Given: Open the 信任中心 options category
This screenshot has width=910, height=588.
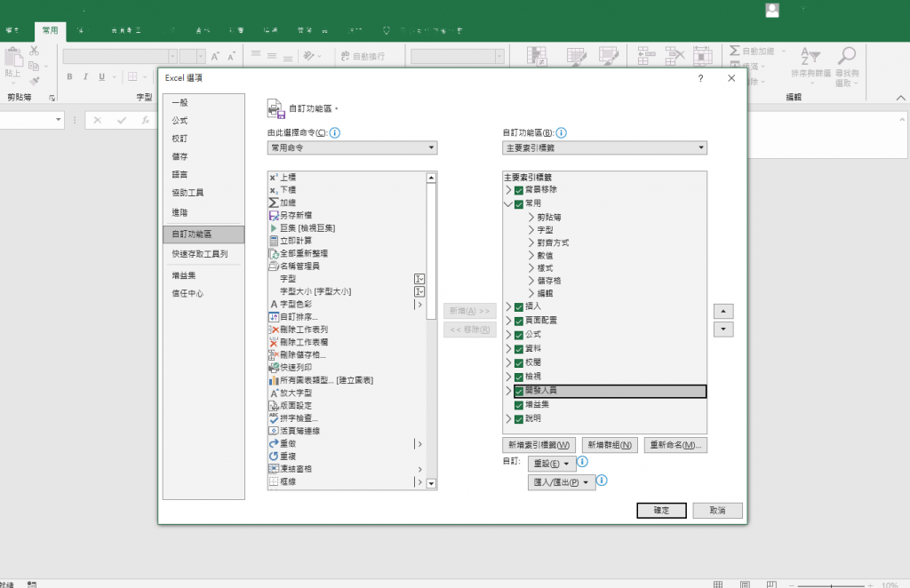Looking at the screenshot, I should [x=204, y=293].
